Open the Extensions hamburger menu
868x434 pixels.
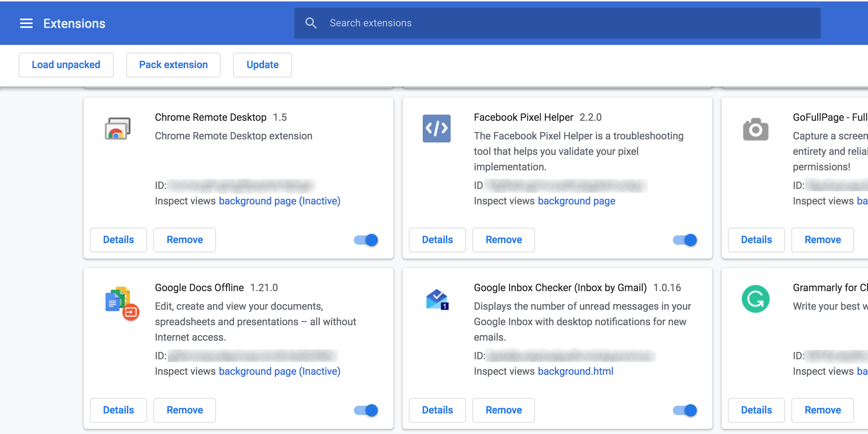pos(26,23)
